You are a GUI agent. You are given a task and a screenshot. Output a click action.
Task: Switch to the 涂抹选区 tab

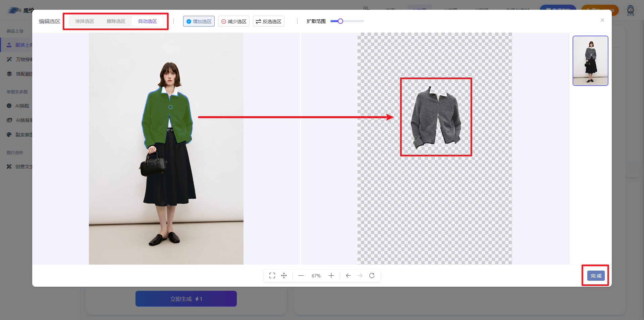85,21
